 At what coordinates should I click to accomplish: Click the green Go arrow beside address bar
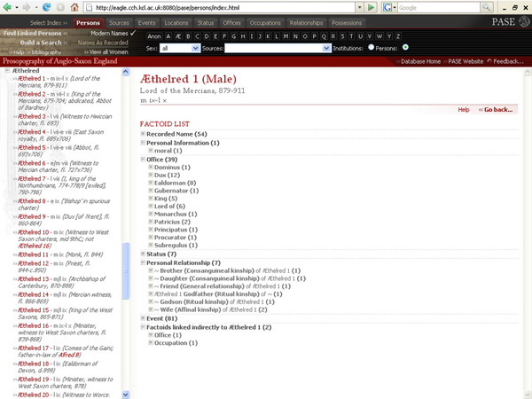[372, 7]
